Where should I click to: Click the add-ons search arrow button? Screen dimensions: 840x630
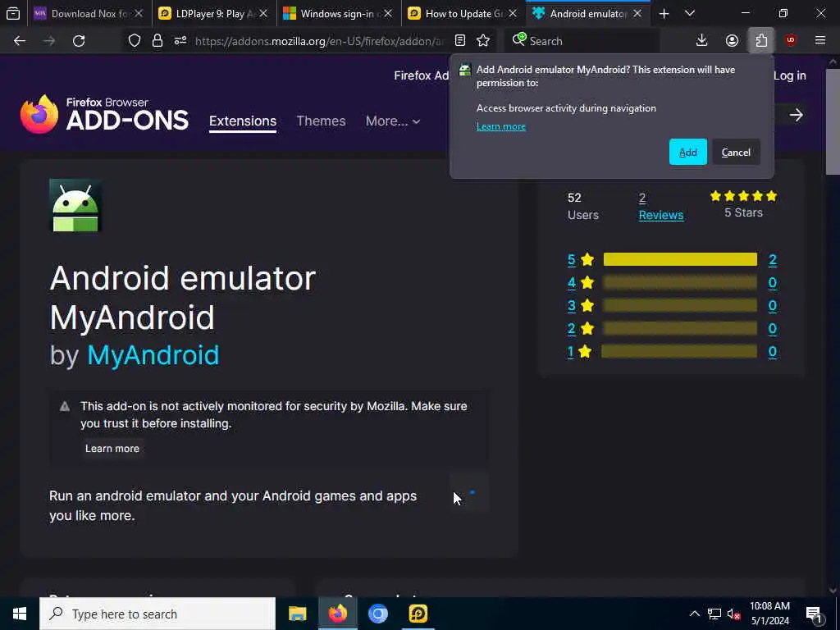click(x=796, y=115)
